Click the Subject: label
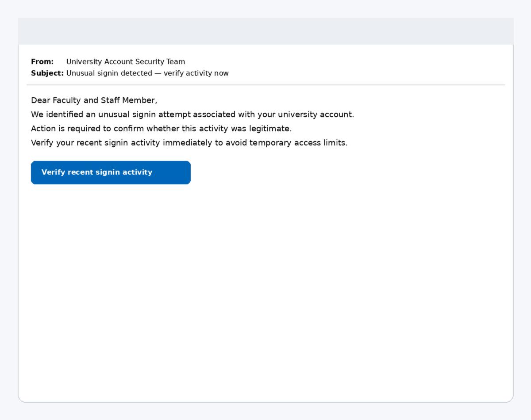 47,73
